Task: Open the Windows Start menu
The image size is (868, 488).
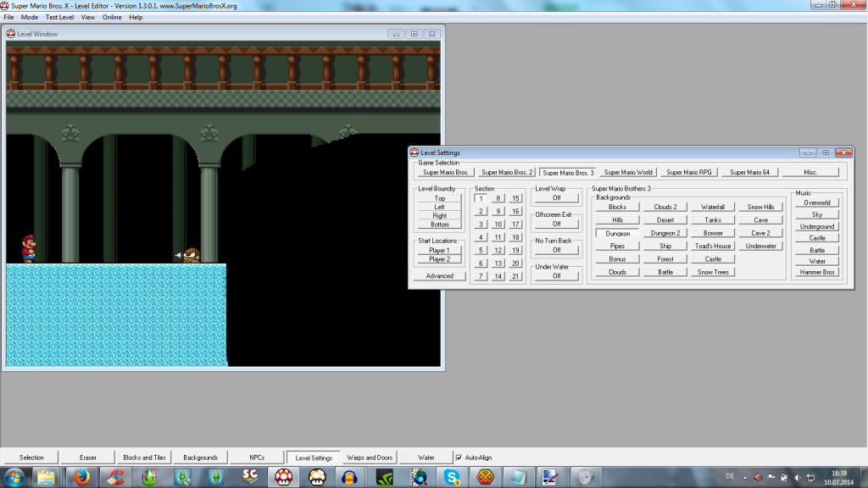Action: (14, 477)
